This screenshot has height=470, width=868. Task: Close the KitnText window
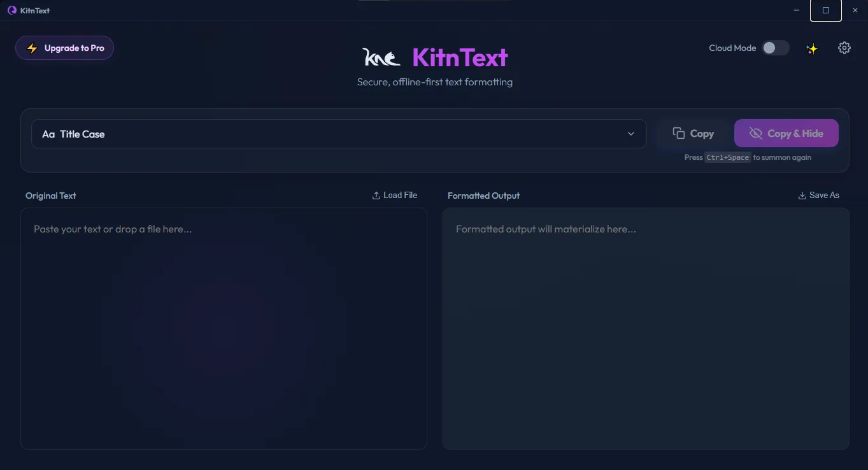(x=855, y=10)
